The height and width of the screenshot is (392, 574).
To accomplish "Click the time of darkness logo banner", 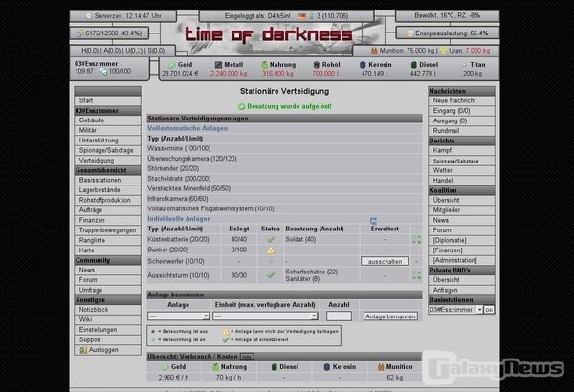I will (x=268, y=34).
